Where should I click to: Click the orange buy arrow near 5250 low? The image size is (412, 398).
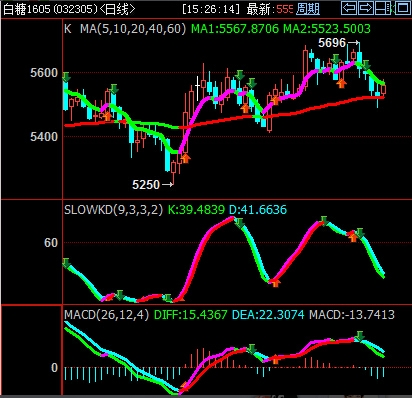point(185,158)
